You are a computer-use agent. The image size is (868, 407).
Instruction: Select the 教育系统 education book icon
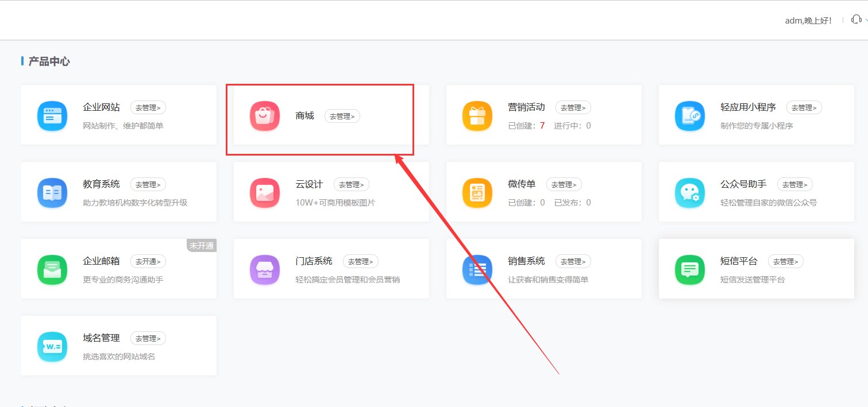coord(52,192)
